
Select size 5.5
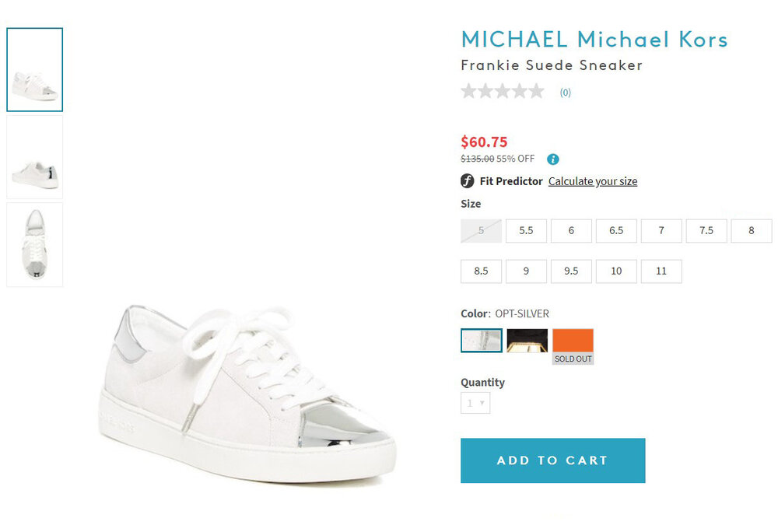(526, 231)
